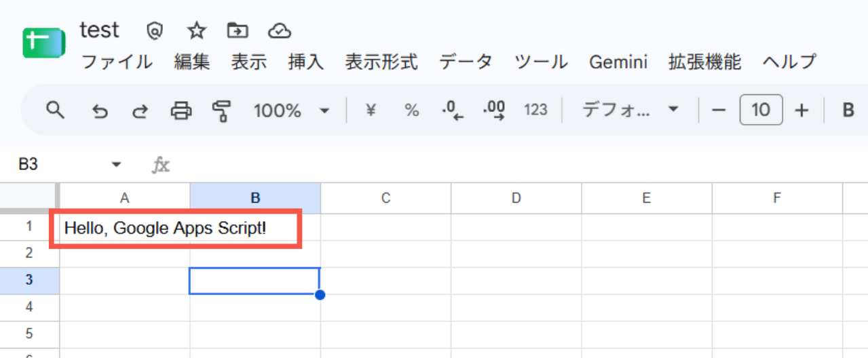Screen dimensions: 868x358
Task: Increase decimal places icon
Action: click(494, 111)
